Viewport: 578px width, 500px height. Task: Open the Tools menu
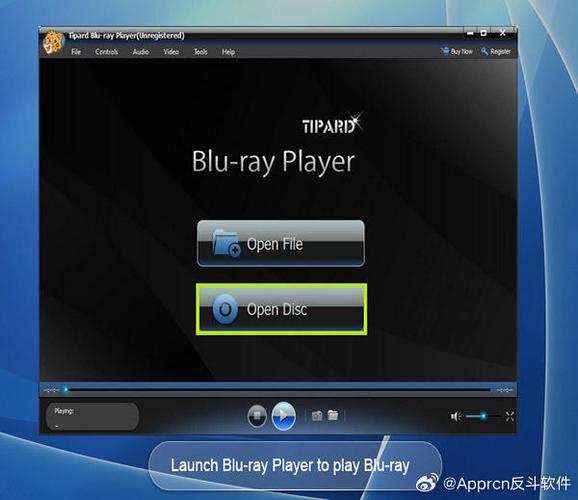pyautogui.click(x=201, y=52)
